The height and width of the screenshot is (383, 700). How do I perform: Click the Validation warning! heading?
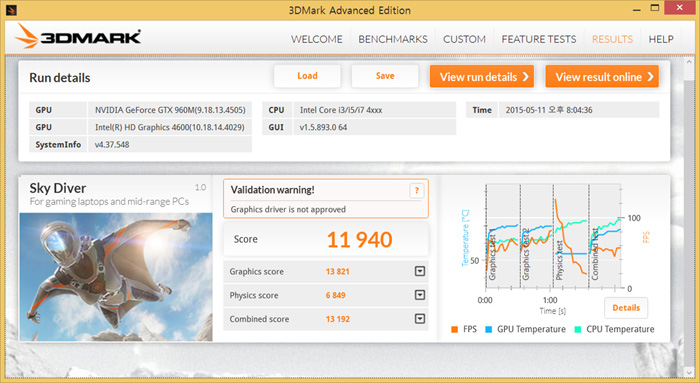coord(272,190)
